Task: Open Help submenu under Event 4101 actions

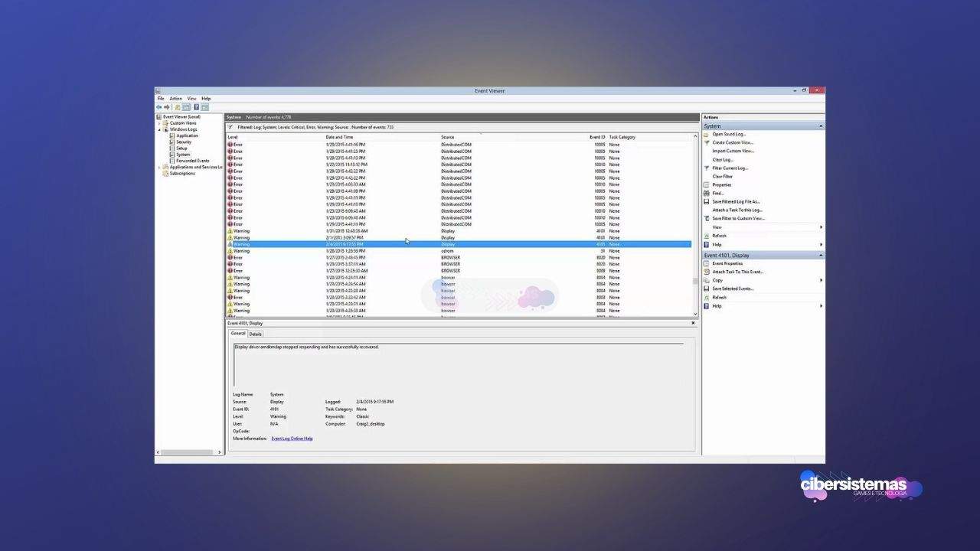Action: pyautogui.click(x=821, y=305)
